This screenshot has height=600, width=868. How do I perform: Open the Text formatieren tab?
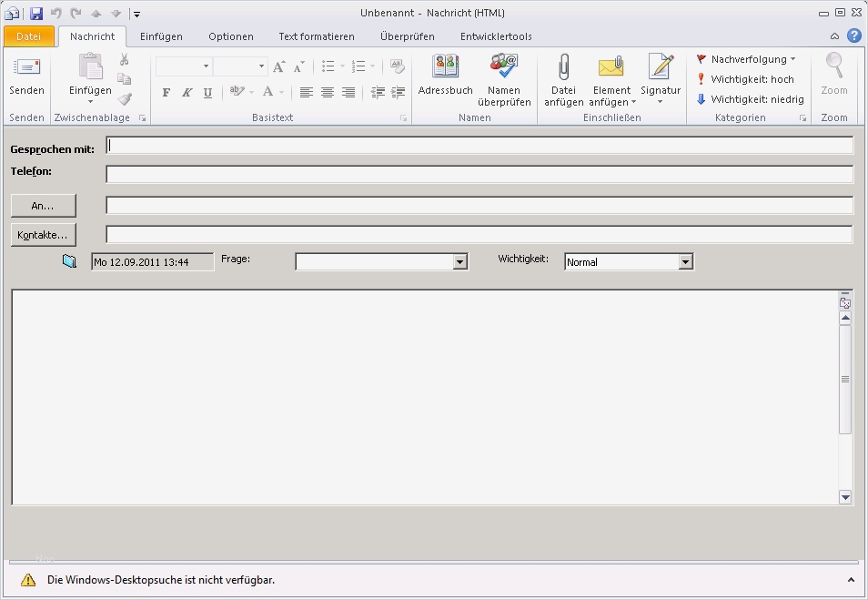click(x=316, y=36)
